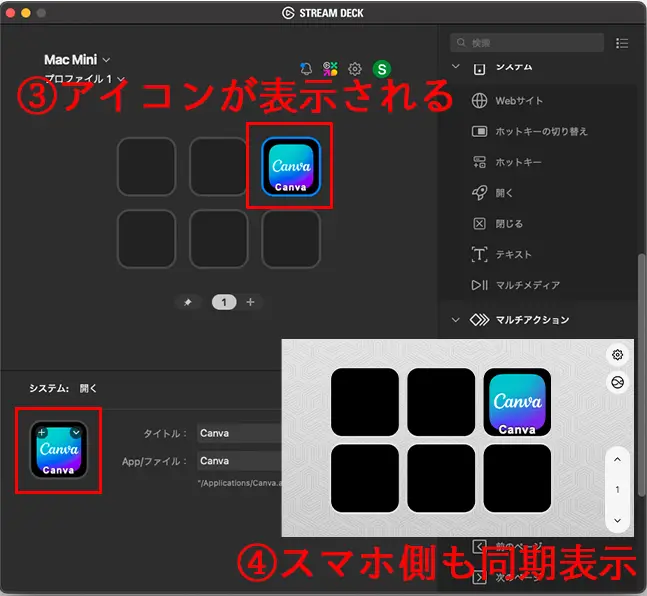Screen dimensions: 647x596
Task: Collapse the マルチアクション category
Action: [456, 320]
